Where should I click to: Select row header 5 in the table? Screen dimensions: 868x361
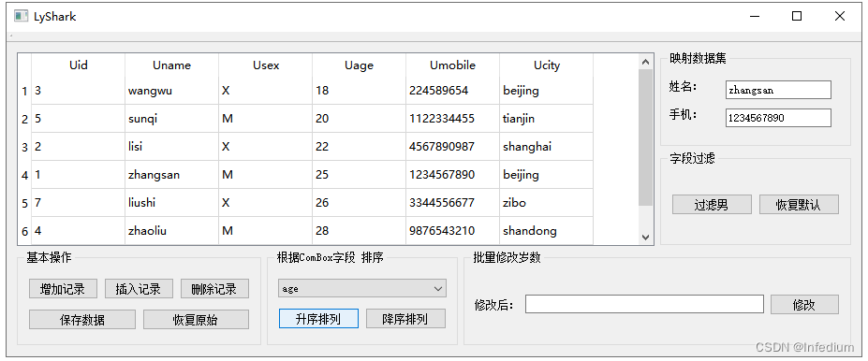coord(24,203)
